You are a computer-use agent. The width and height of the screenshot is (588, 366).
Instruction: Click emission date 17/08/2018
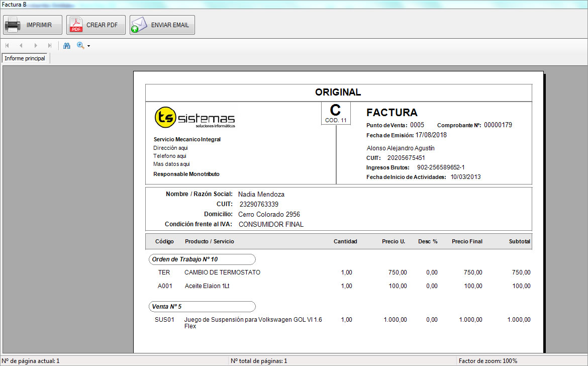pyautogui.click(x=431, y=135)
